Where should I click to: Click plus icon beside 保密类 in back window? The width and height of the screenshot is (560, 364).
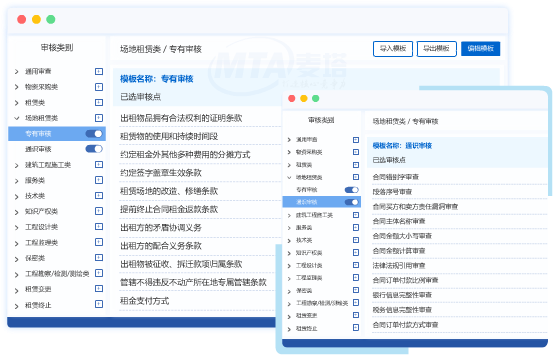[99, 258]
